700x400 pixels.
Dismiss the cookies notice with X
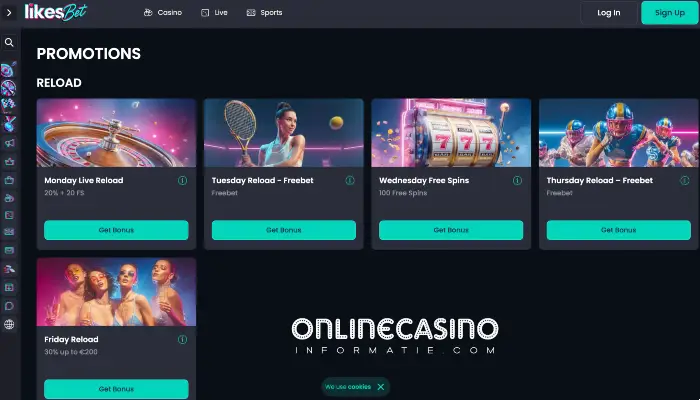click(381, 387)
